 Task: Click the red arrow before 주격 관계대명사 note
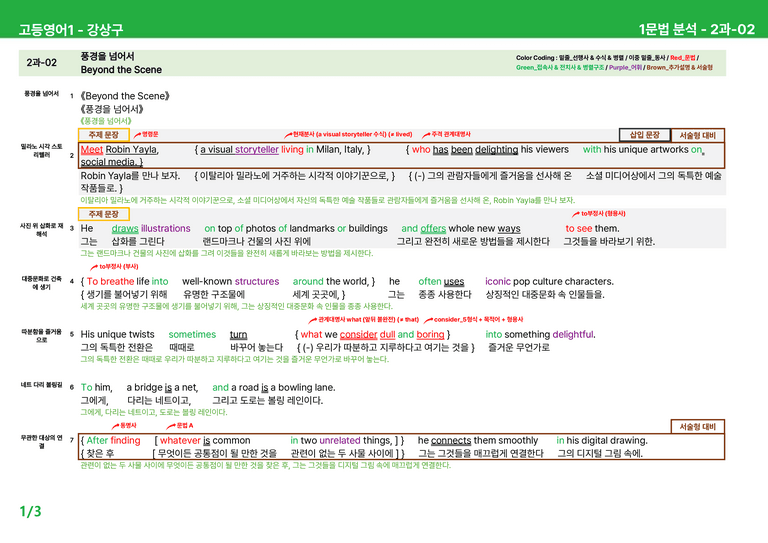[x=426, y=134]
